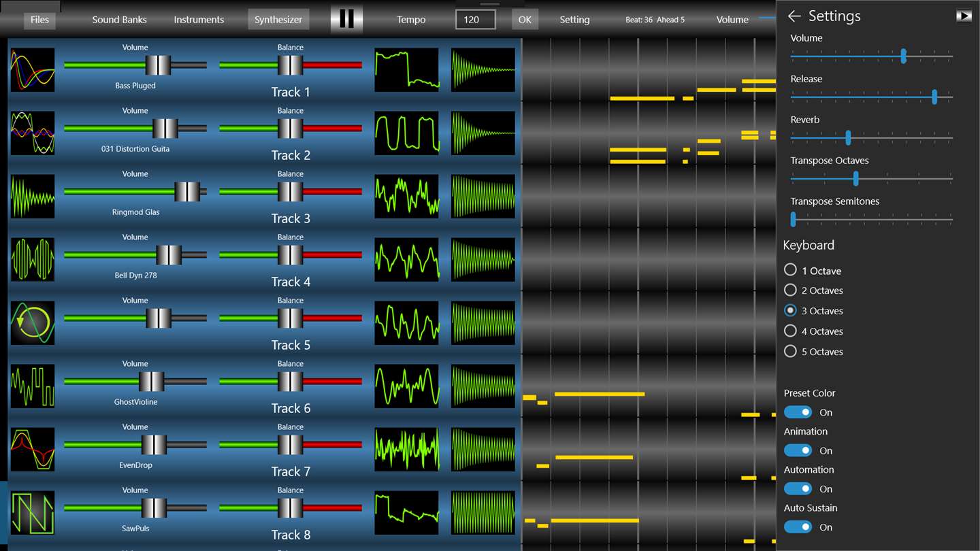Confirm tempo with OK button
The height and width of the screenshot is (551, 980).
[525, 20]
